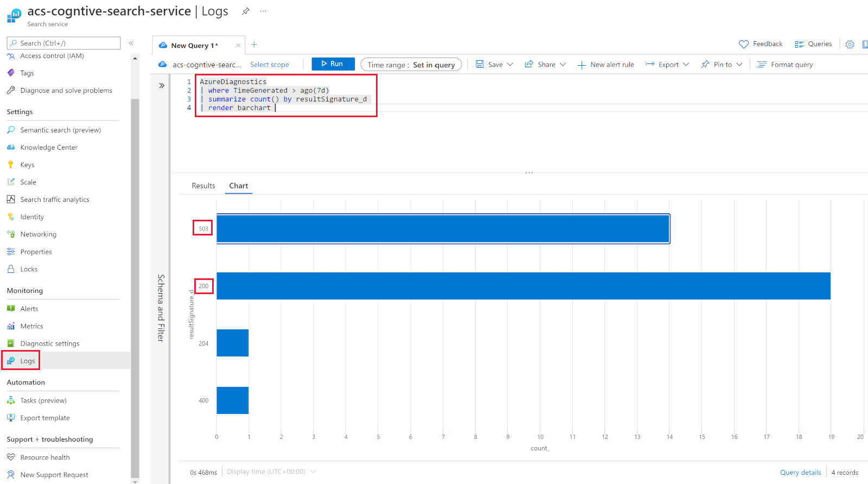Open Tasks (preview) under Automation
The image size is (868, 484).
[43, 400]
